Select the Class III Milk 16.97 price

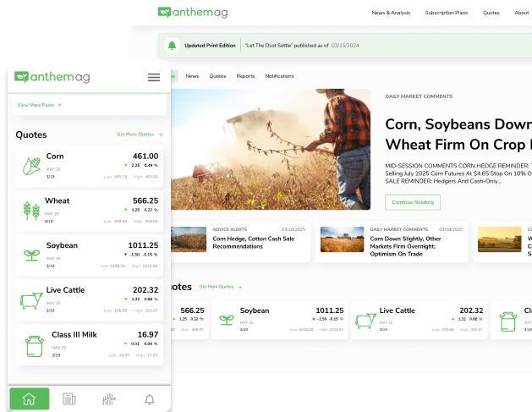pyautogui.click(x=148, y=335)
